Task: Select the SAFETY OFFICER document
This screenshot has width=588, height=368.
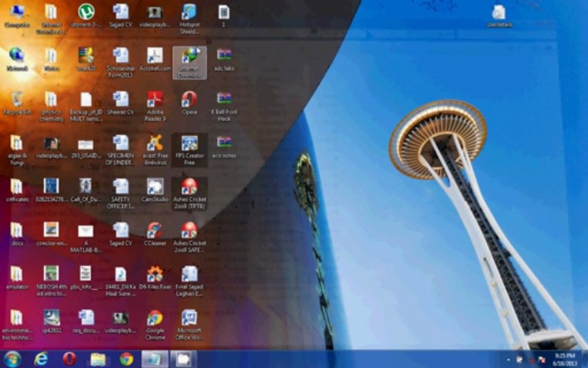Action: [x=121, y=193]
